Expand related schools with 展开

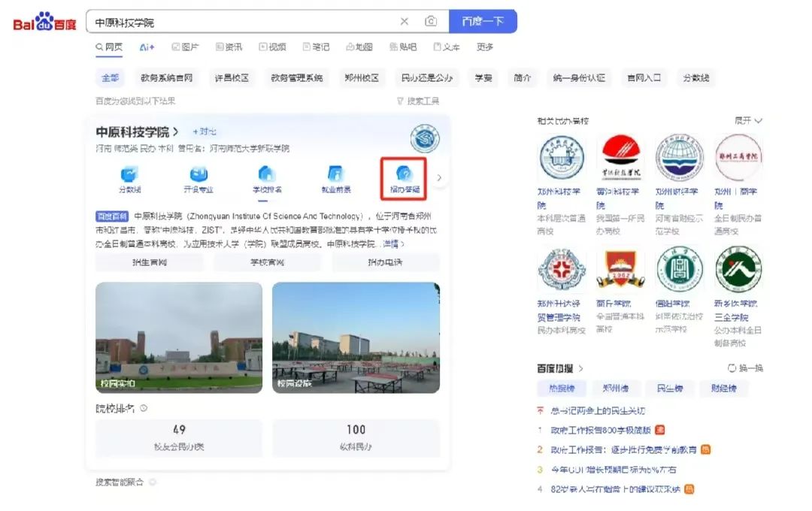coord(748,121)
